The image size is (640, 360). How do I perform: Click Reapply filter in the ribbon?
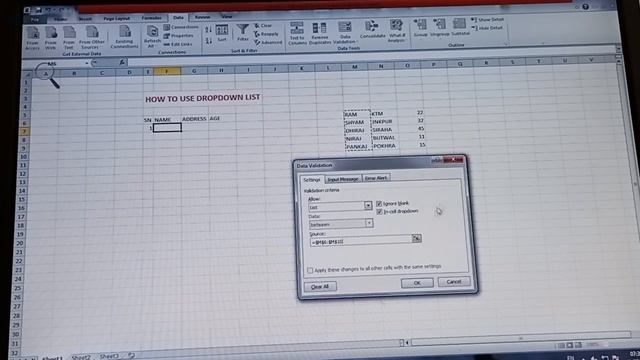click(x=267, y=34)
